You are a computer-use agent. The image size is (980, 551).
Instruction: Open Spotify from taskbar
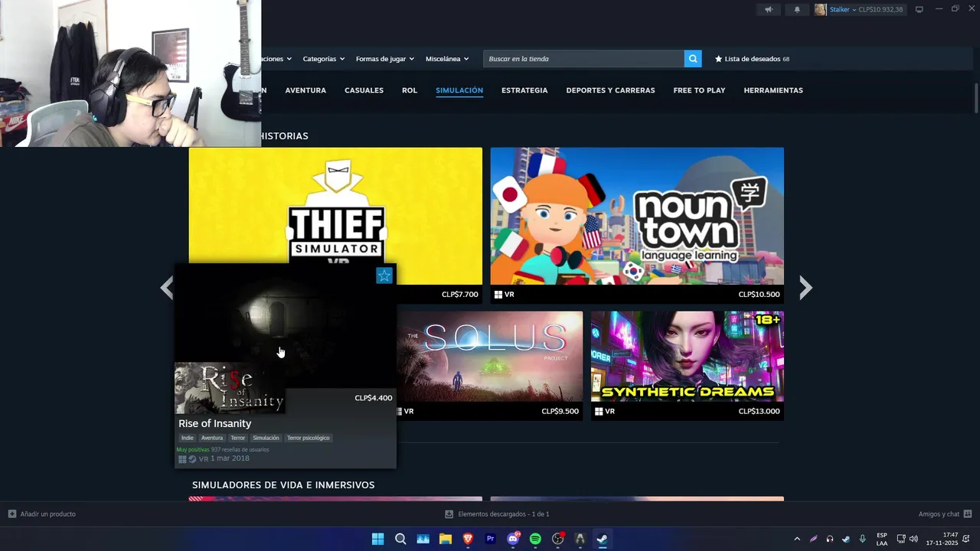click(x=535, y=539)
